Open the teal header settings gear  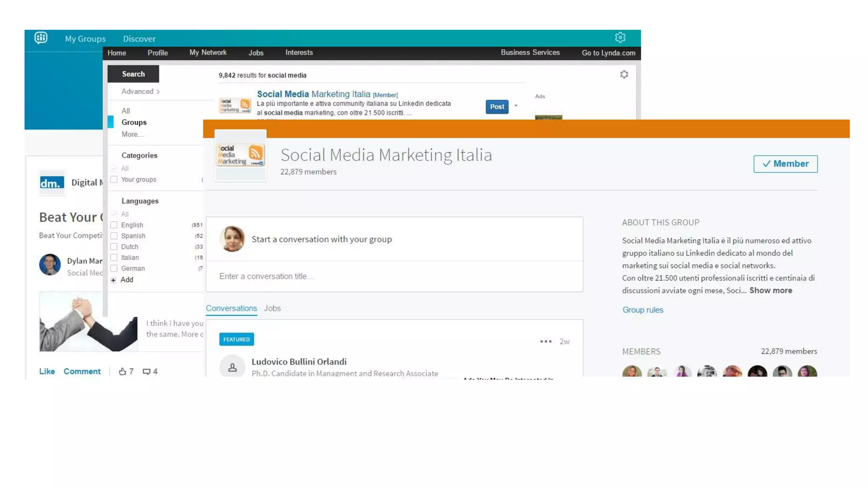pyautogui.click(x=620, y=38)
